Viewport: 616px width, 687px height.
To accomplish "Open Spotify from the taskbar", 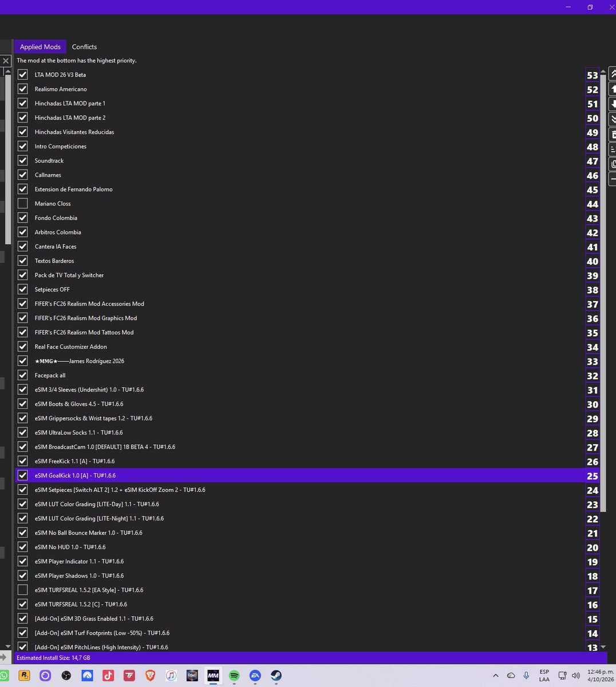I will (x=234, y=676).
